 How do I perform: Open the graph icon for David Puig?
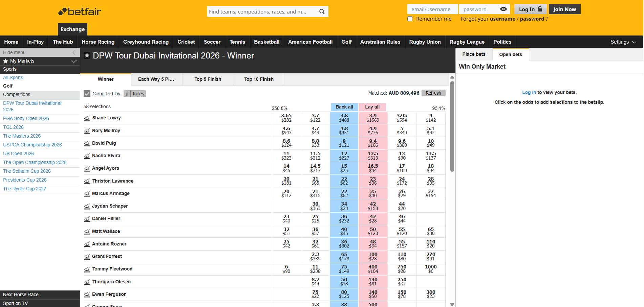tap(87, 143)
